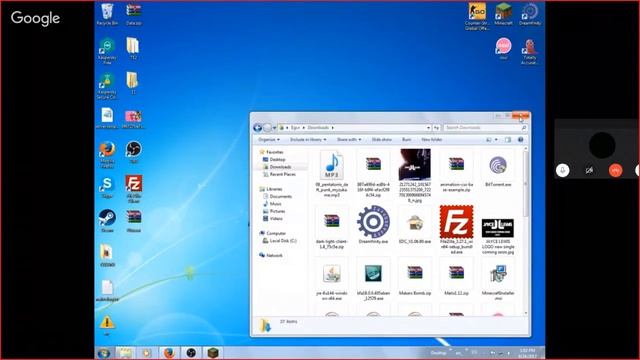End the call with the red hang-up button

[616, 170]
